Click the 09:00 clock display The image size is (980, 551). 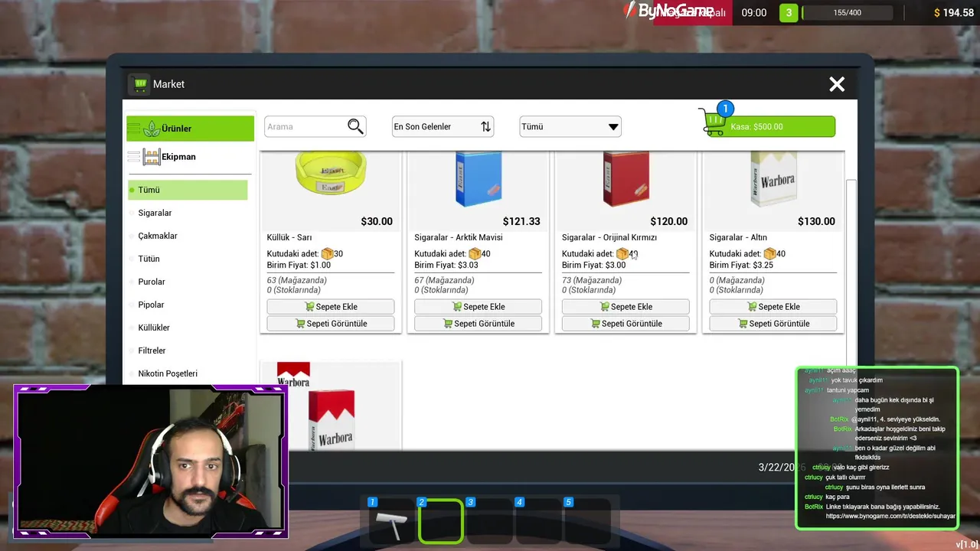click(x=754, y=13)
